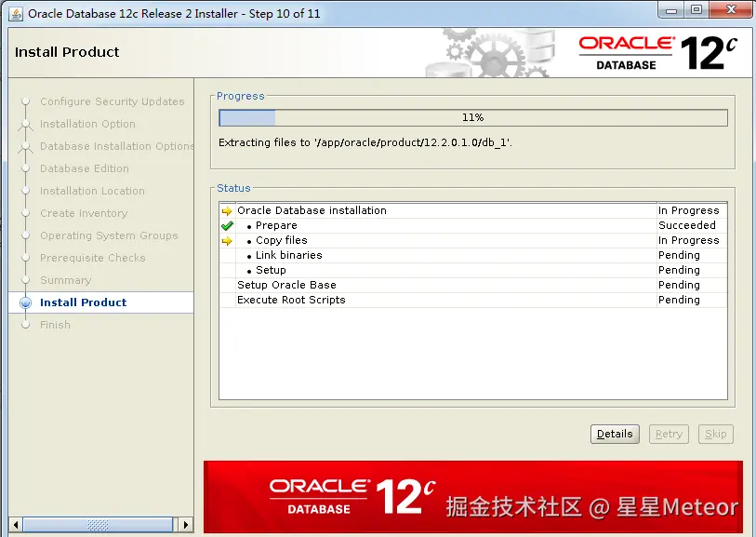Click the Link binaries status row
Viewport: 756px width, 537px height.
pyautogui.click(x=473, y=255)
